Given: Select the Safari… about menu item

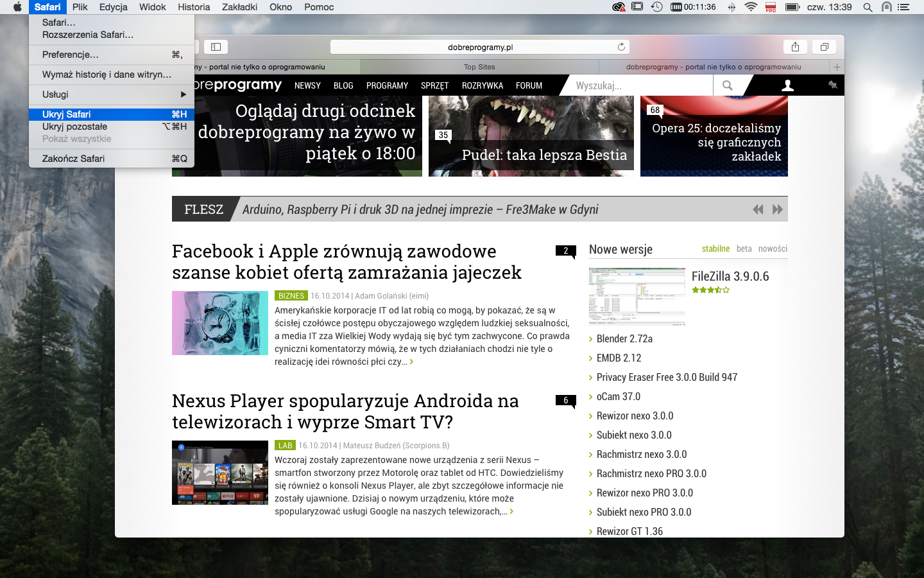Looking at the screenshot, I should click(x=112, y=22).
